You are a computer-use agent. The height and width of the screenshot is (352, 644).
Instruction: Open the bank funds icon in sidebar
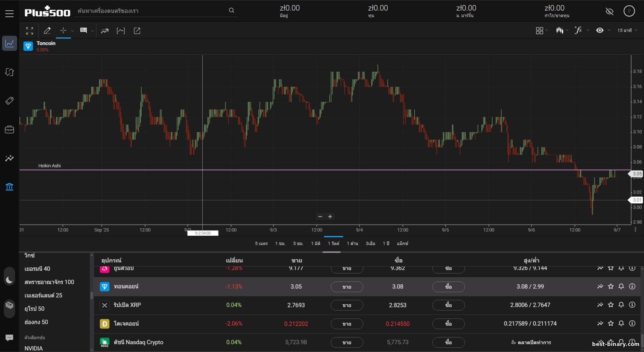(x=9, y=187)
